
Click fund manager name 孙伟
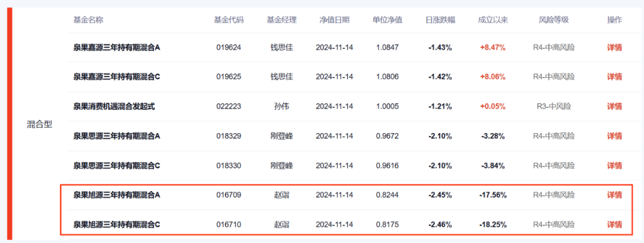coord(281,106)
